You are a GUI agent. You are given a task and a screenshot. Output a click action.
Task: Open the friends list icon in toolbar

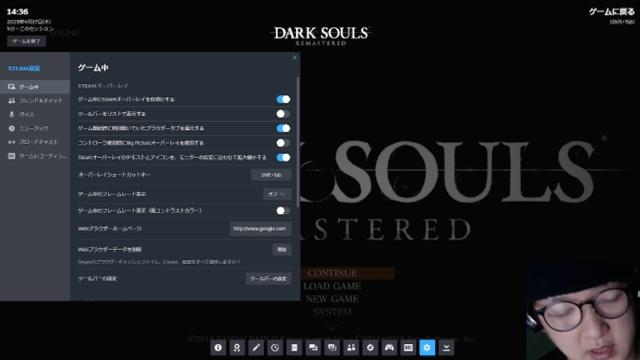(351, 347)
